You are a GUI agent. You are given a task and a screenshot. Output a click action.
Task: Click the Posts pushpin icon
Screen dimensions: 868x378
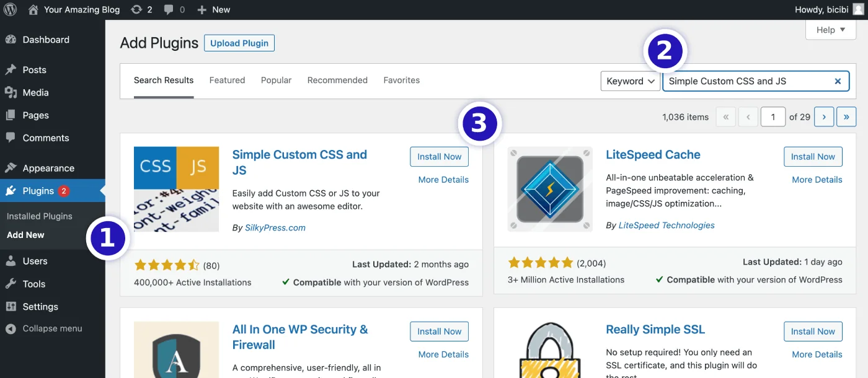coord(11,70)
